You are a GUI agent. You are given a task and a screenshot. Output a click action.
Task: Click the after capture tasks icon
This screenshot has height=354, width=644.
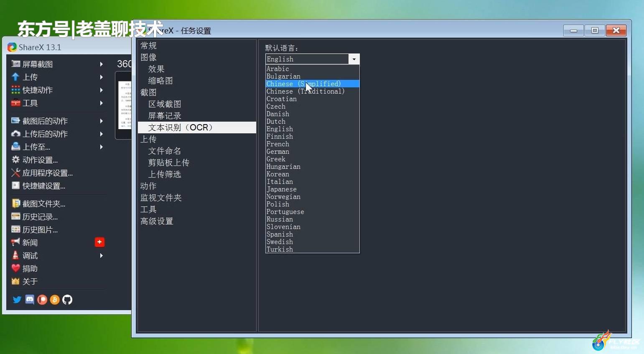[x=15, y=121]
